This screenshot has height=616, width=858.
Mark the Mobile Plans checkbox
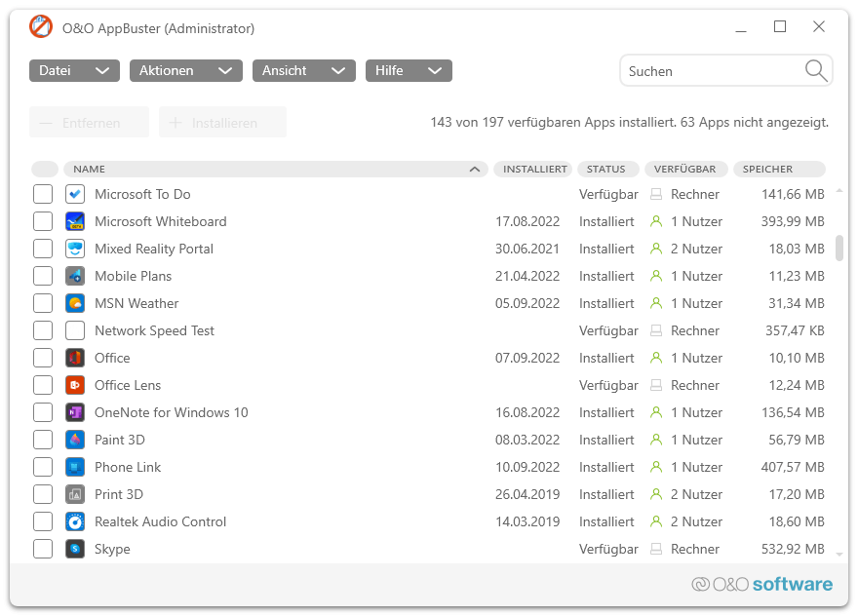click(43, 276)
